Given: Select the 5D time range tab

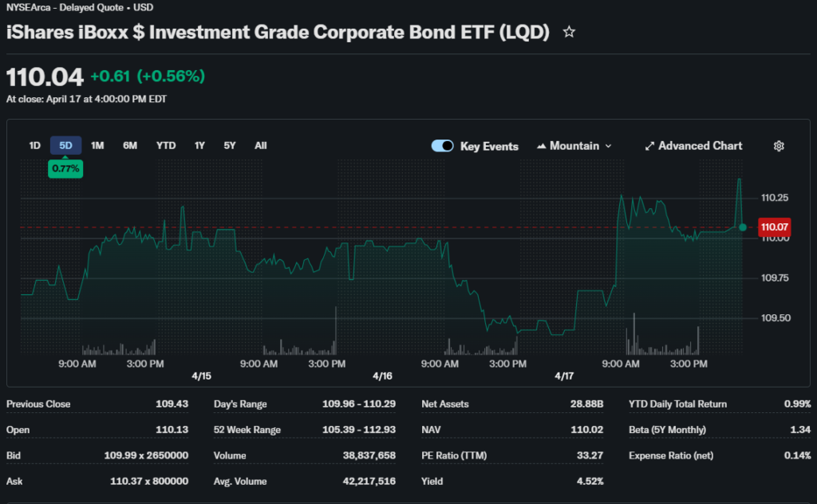Looking at the screenshot, I should pos(65,145).
